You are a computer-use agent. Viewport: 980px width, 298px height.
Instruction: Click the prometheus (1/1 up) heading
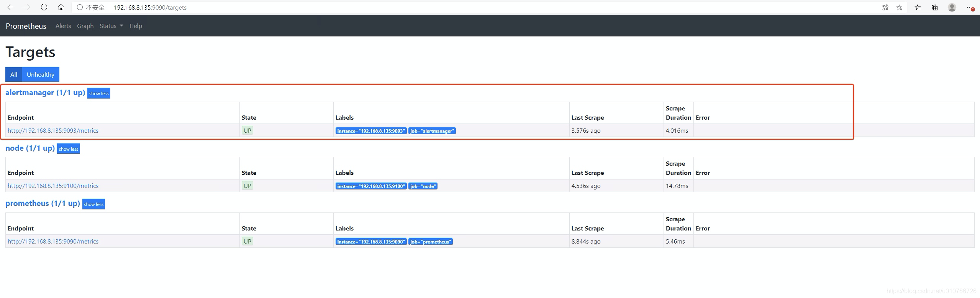coord(43,203)
